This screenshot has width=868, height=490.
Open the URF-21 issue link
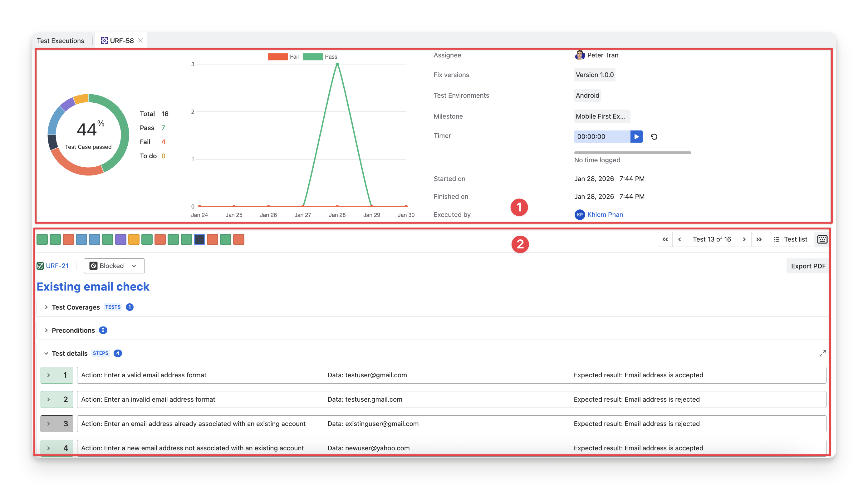(x=57, y=266)
